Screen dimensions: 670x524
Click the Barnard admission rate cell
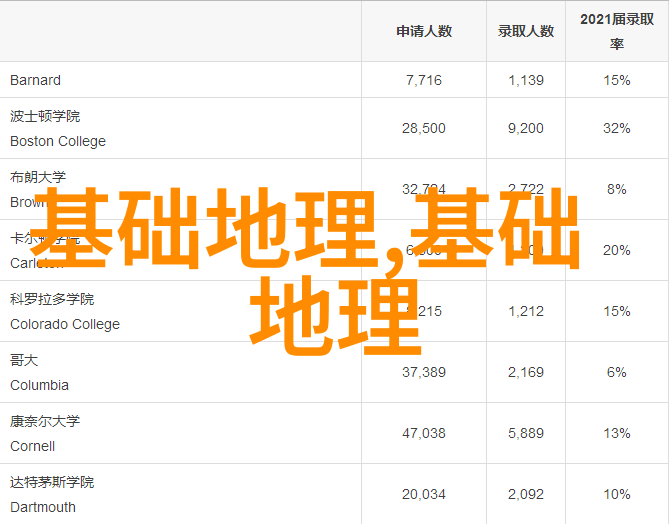[x=617, y=80]
